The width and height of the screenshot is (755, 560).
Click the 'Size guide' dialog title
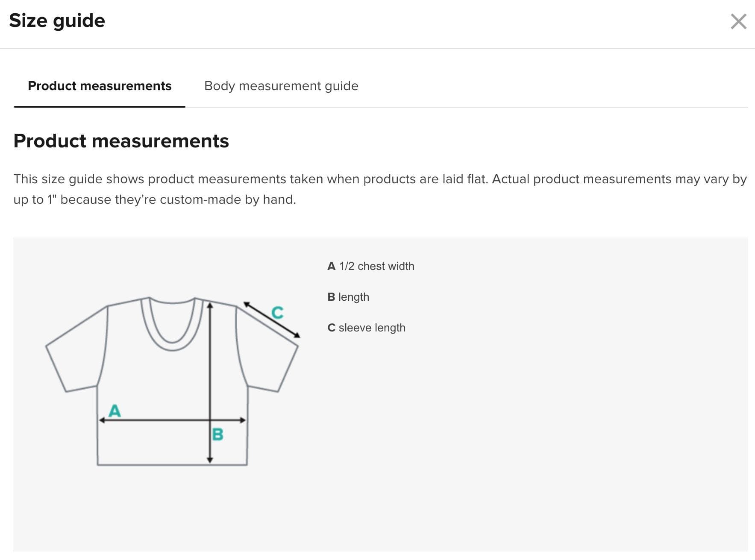pos(57,21)
